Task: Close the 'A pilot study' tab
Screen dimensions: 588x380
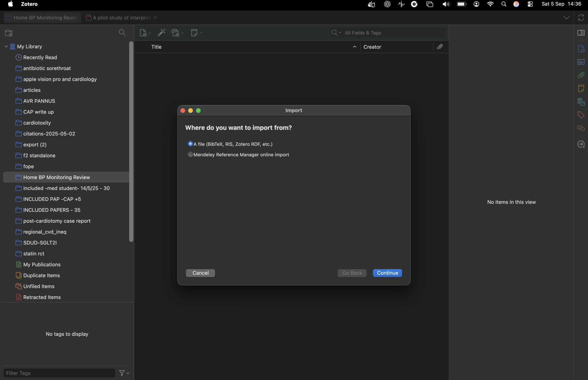Action: pyautogui.click(x=155, y=18)
